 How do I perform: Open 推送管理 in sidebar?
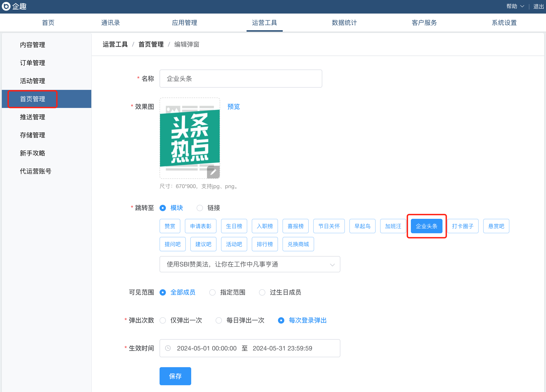click(33, 117)
